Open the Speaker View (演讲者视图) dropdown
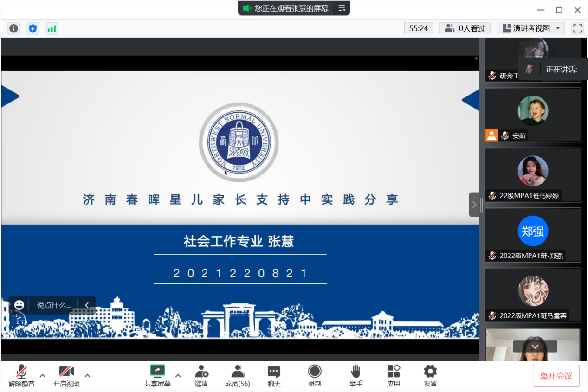This screenshot has width=588, height=392. (531, 28)
